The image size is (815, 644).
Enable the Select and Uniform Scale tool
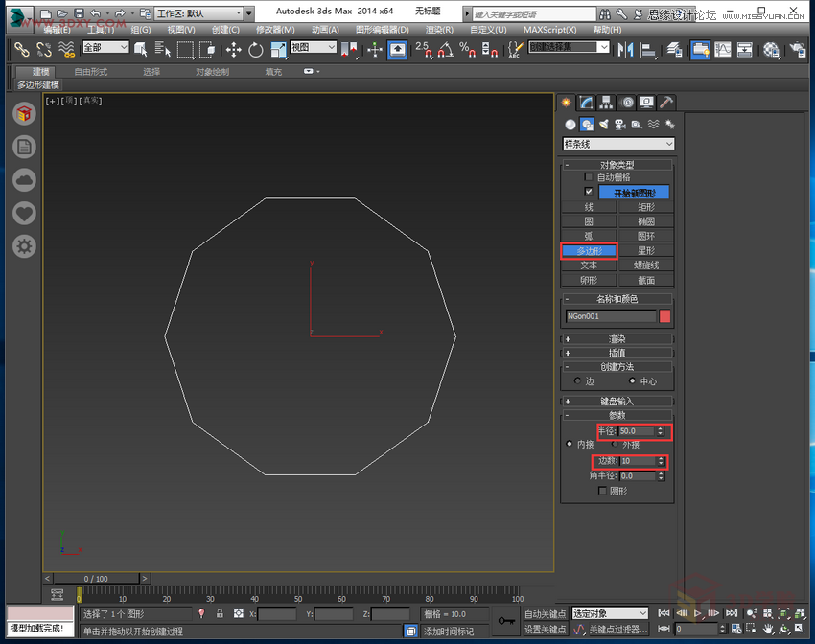pos(279,48)
